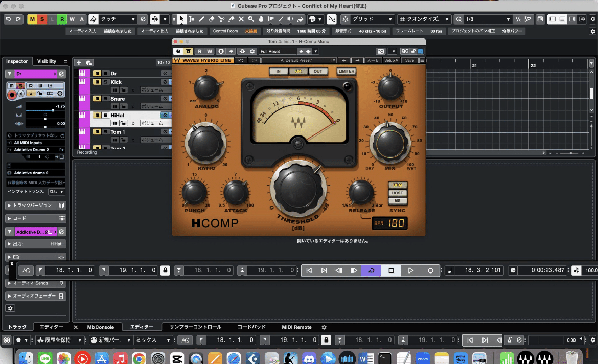The height and width of the screenshot is (364, 598).
Task: Open the グリッド snap type dropdown
Action: click(x=372, y=19)
